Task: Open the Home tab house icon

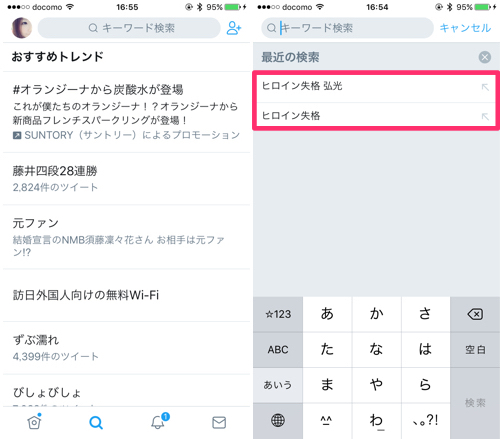Action: coord(34,422)
